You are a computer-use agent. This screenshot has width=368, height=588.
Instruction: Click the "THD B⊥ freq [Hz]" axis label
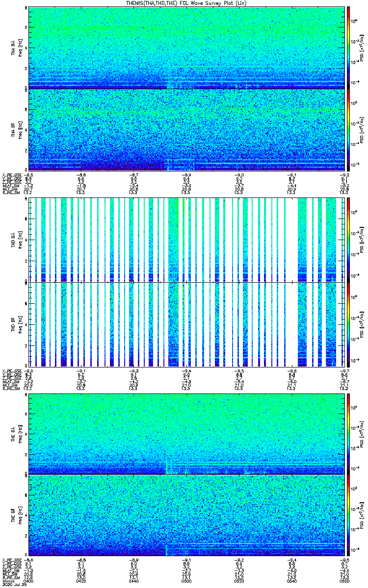tap(16, 240)
